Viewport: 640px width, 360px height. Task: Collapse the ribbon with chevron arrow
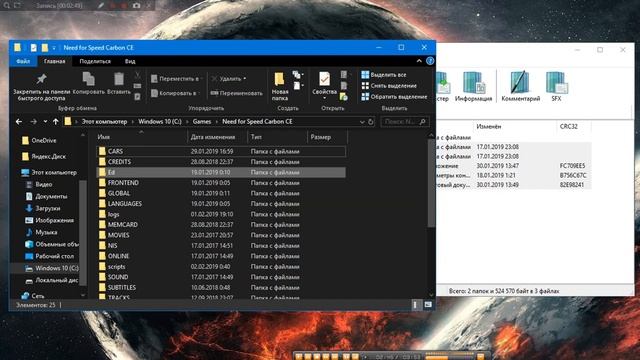419,61
